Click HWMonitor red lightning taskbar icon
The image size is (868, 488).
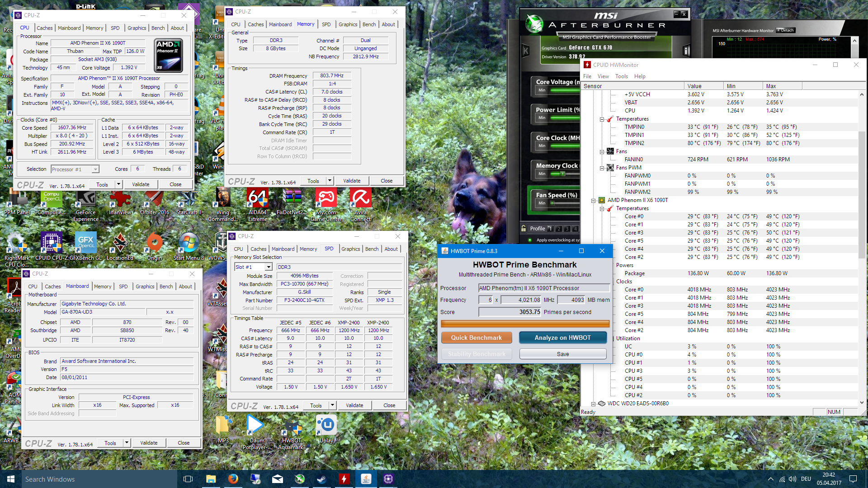344,479
